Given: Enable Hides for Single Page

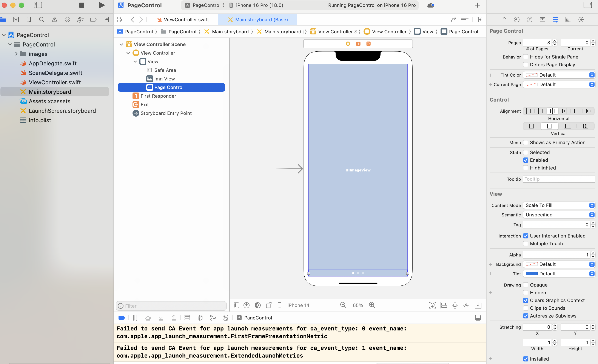Looking at the screenshot, I should 526,57.
